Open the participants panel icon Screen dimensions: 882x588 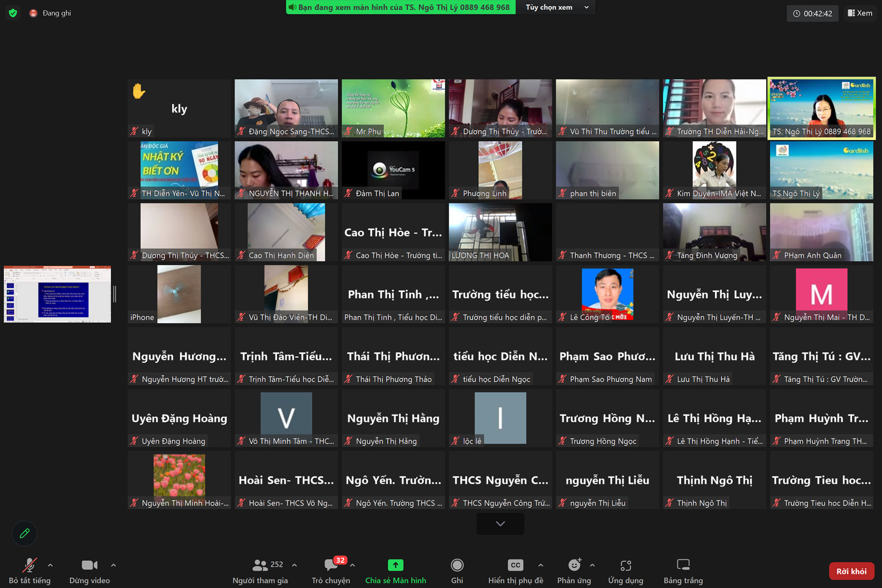[260, 565]
